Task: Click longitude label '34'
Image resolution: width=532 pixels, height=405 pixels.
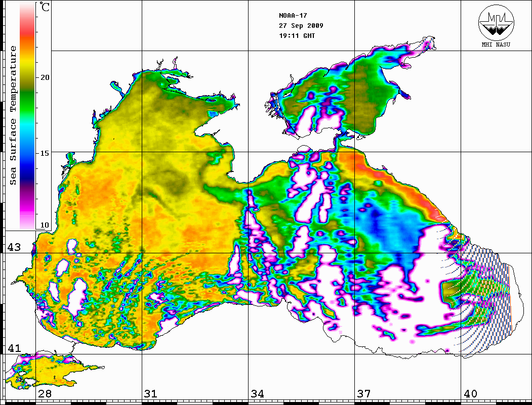Action: [x=257, y=393]
